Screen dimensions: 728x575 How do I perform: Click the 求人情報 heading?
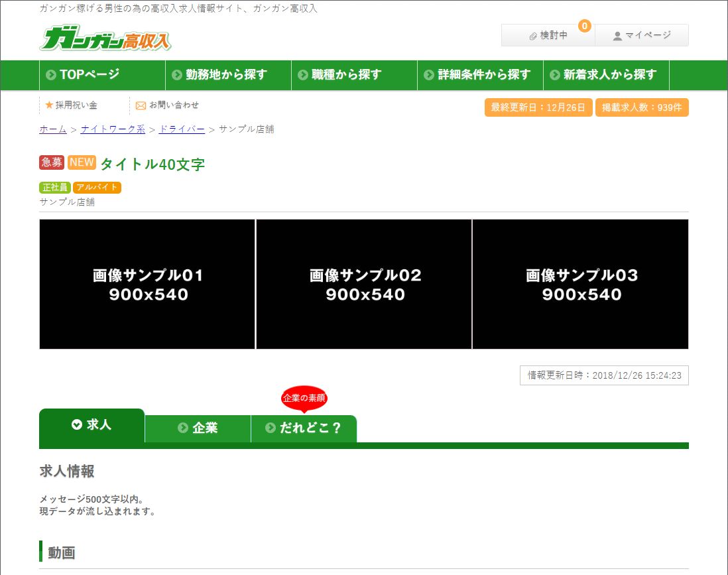(x=67, y=471)
